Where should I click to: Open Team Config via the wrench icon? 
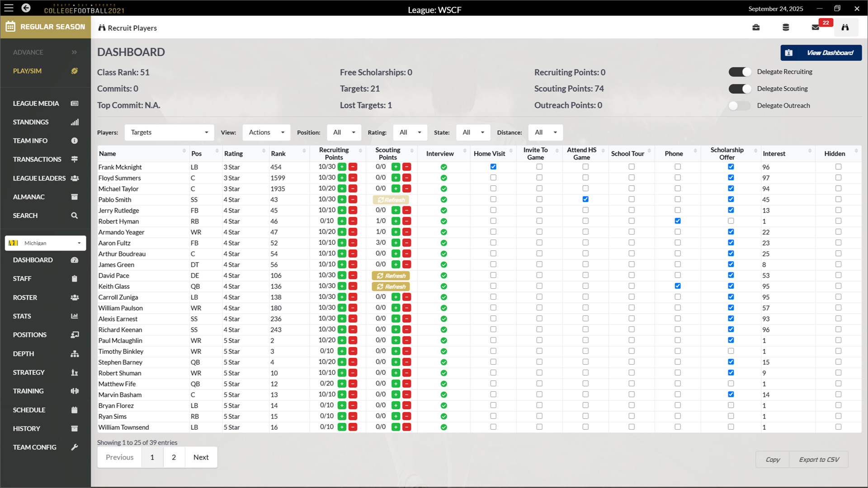click(75, 447)
